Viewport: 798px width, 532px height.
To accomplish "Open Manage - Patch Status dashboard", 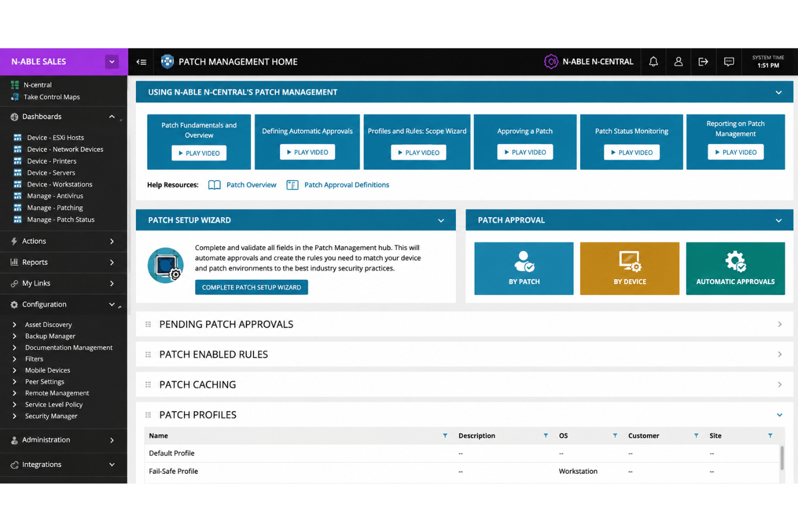I will 60,219.
